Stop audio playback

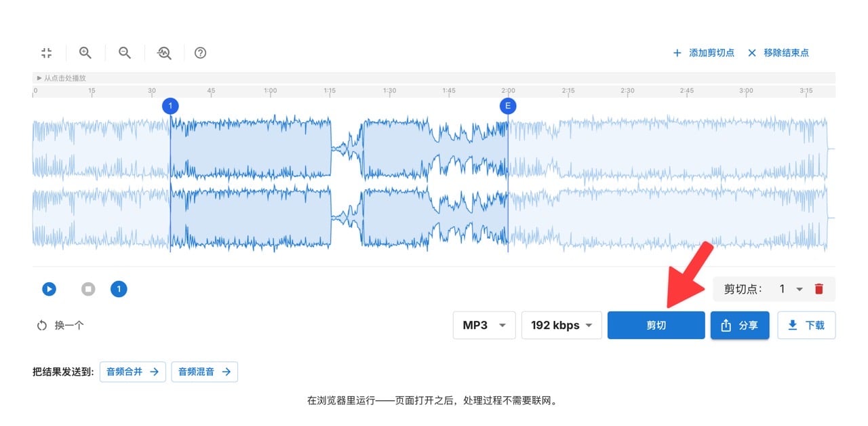click(x=88, y=289)
